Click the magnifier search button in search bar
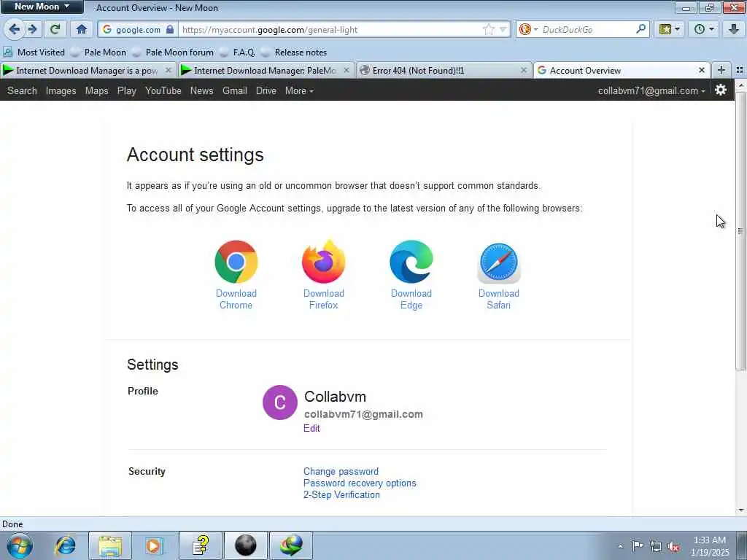The width and height of the screenshot is (747, 560). click(x=640, y=29)
